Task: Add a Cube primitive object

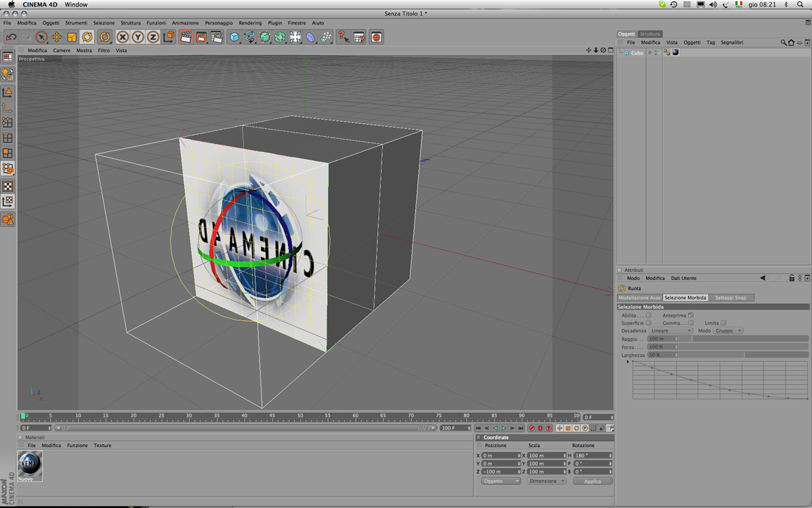Action: pyautogui.click(x=235, y=37)
